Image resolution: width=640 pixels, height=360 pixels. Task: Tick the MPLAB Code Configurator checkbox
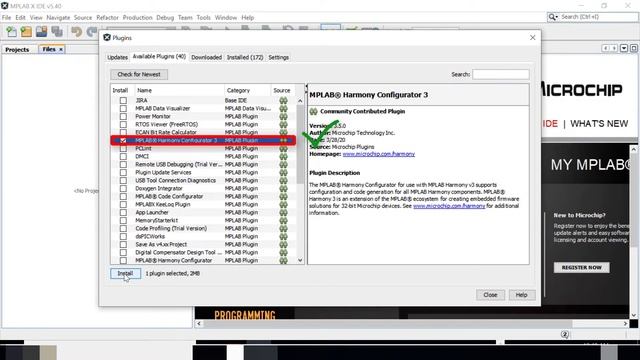coord(123,196)
